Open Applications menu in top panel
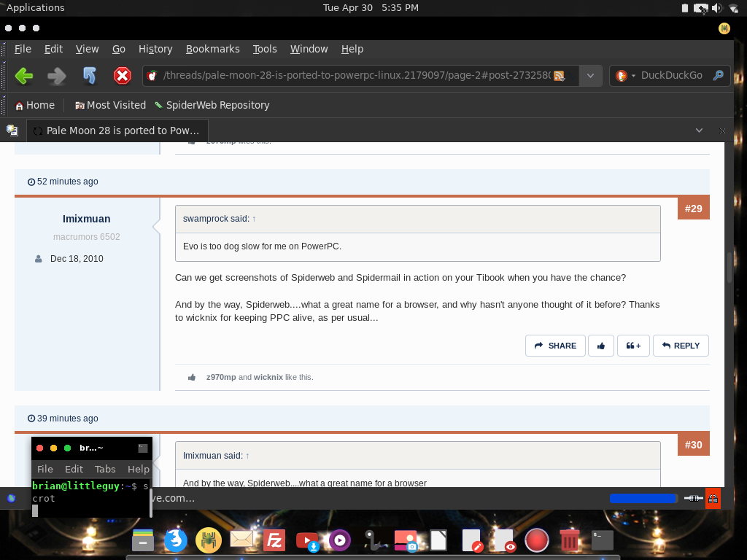747x560 pixels. click(35, 7)
